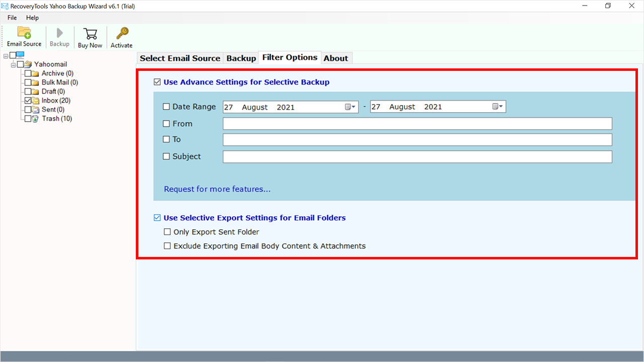Click the Archive folder icon
Image resolution: width=644 pixels, height=362 pixels.
coord(36,73)
